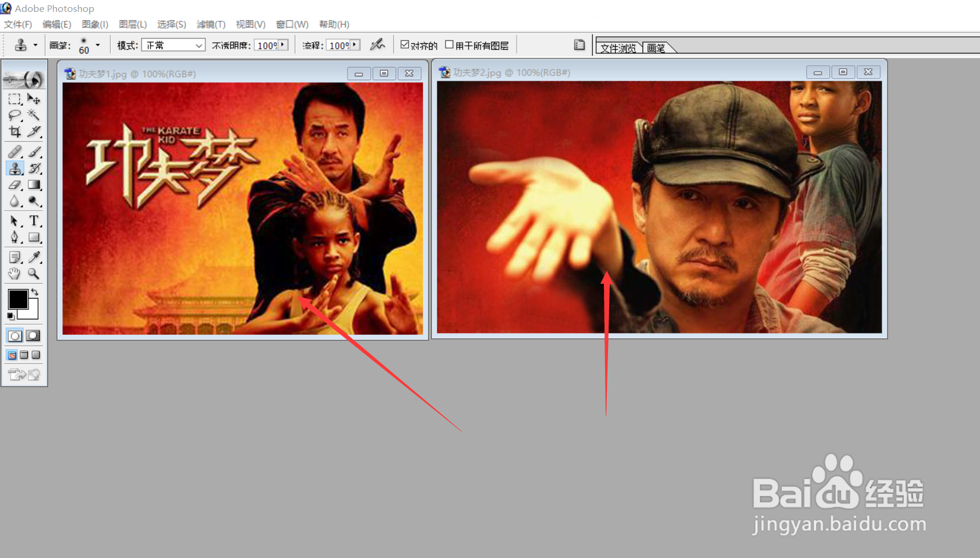Open the 图象(I) menu
Viewport: 980px width, 558px height.
tap(95, 24)
